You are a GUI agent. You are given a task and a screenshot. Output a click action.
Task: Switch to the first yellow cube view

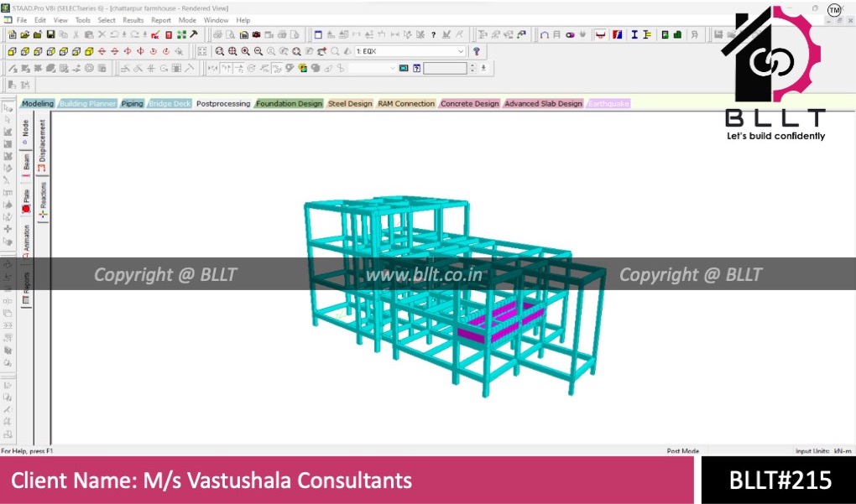(x=12, y=51)
